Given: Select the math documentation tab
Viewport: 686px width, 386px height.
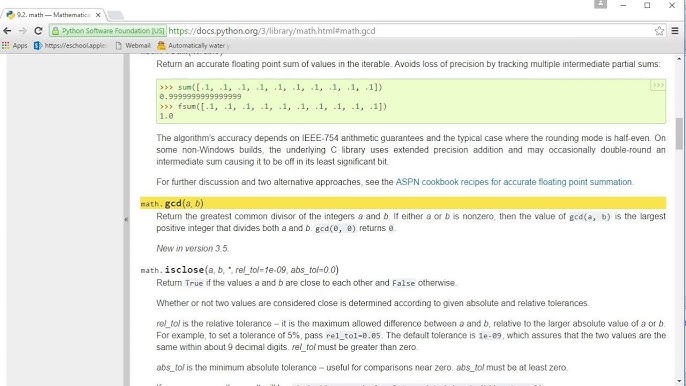Looking at the screenshot, I should (52, 14).
